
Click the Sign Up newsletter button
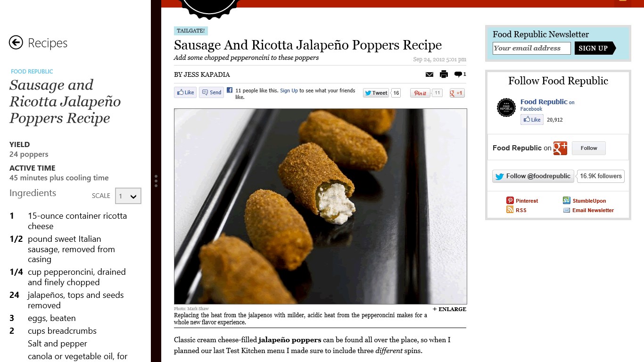(595, 48)
